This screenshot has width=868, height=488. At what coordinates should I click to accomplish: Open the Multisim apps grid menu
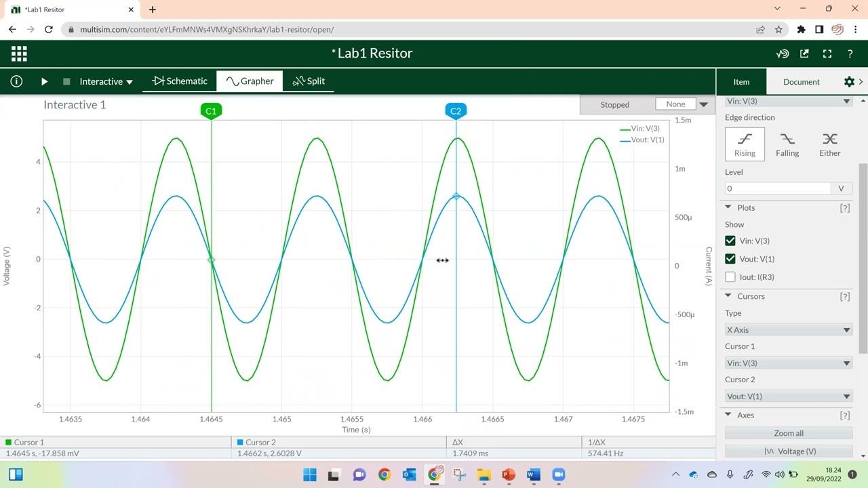click(19, 54)
